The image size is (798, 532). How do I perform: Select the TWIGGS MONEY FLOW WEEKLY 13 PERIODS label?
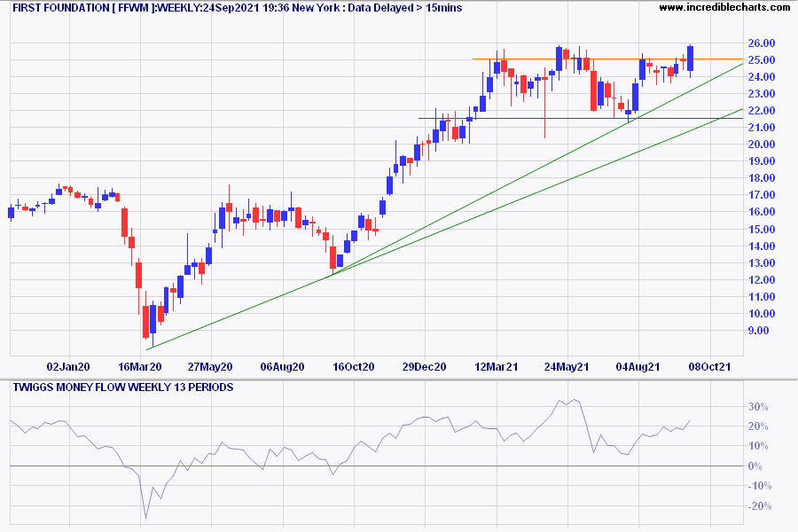click(123, 387)
